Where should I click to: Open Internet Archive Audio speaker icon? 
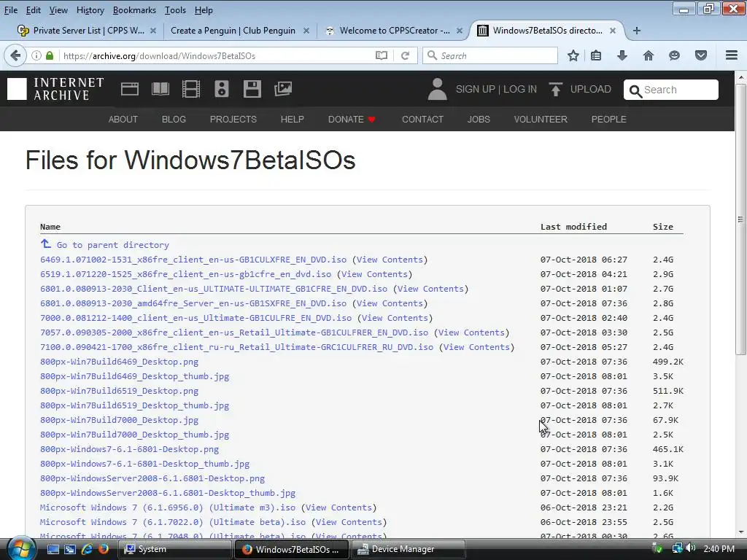coord(222,89)
